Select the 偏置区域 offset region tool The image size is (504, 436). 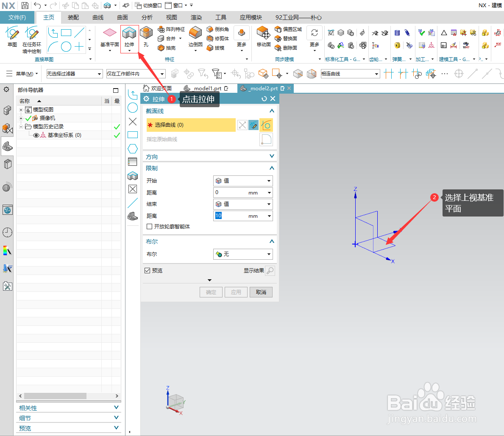tap(288, 29)
